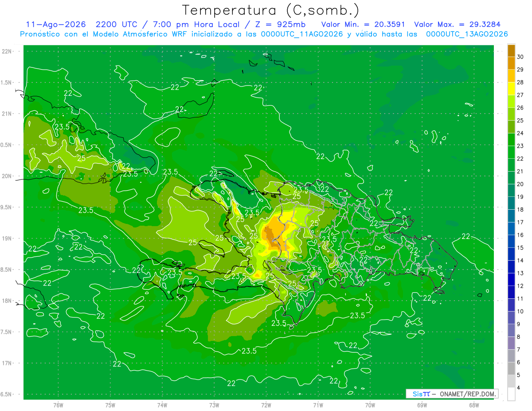Click the "68W" longitude axis label
The image size is (532, 411).
point(474,405)
